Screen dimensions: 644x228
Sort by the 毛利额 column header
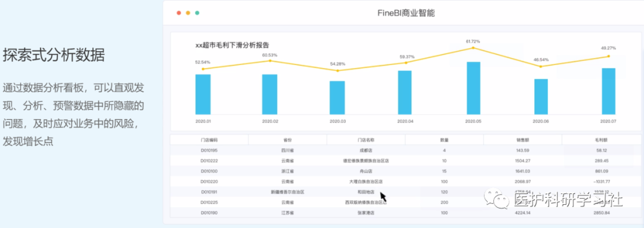[x=601, y=140]
